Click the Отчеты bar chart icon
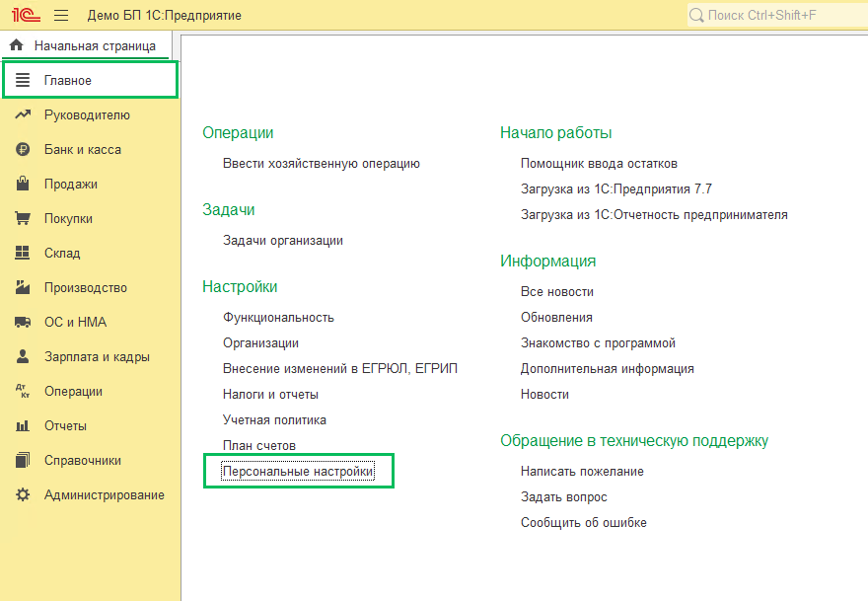868x601 pixels. coord(23,425)
